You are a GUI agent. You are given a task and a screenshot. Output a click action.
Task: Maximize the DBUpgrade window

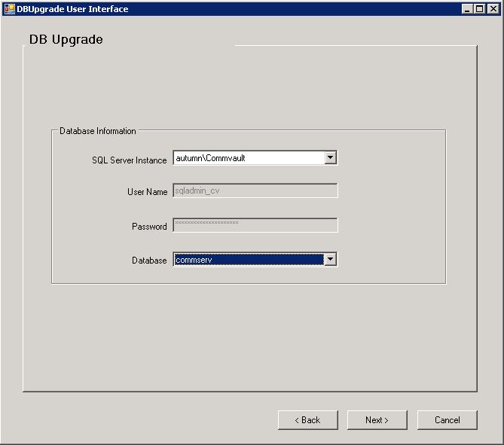point(480,9)
